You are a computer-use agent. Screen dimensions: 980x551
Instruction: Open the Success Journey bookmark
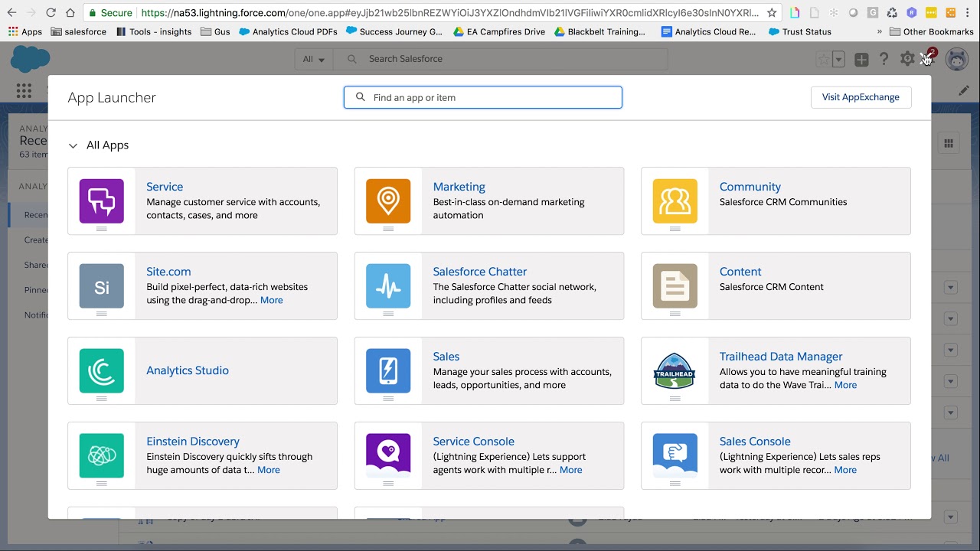[x=394, y=31]
